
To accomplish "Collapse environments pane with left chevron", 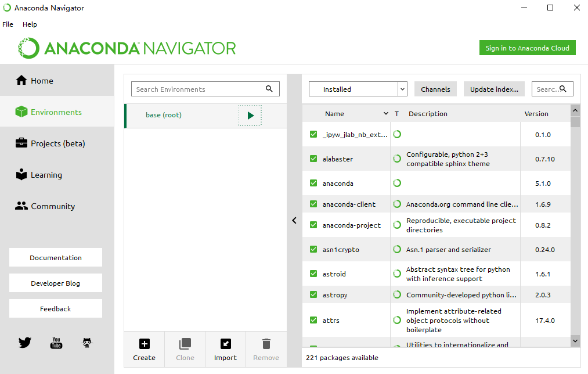I will [294, 221].
